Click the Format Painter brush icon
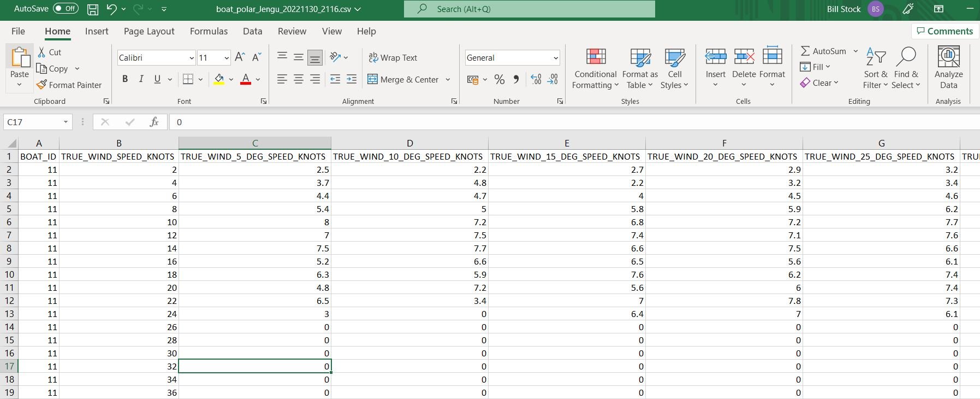This screenshot has height=399, width=980. click(x=41, y=85)
